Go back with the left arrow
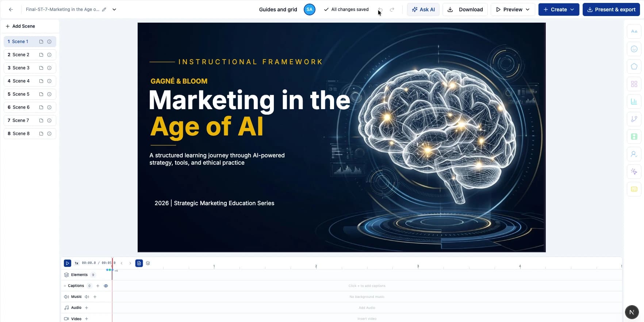This screenshot has width=644, height=322. [x=11, y=9]
